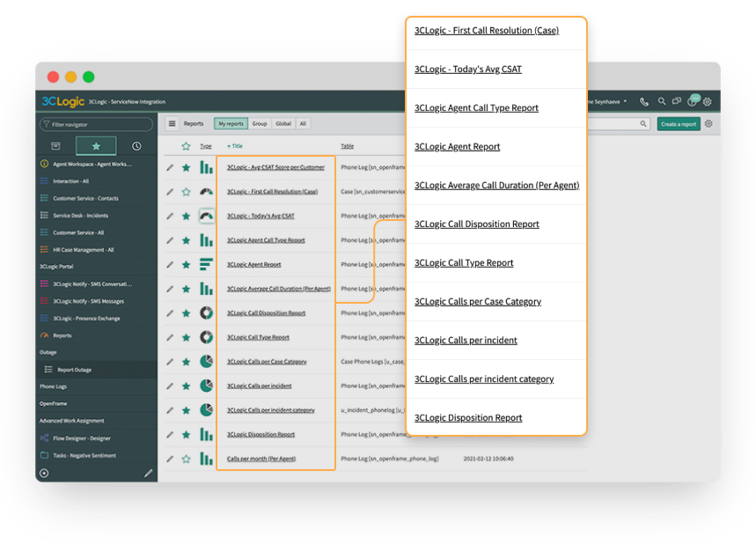
Task: Open Today's Avg CSAT link in enlarged callout
Action: point(468,70)
